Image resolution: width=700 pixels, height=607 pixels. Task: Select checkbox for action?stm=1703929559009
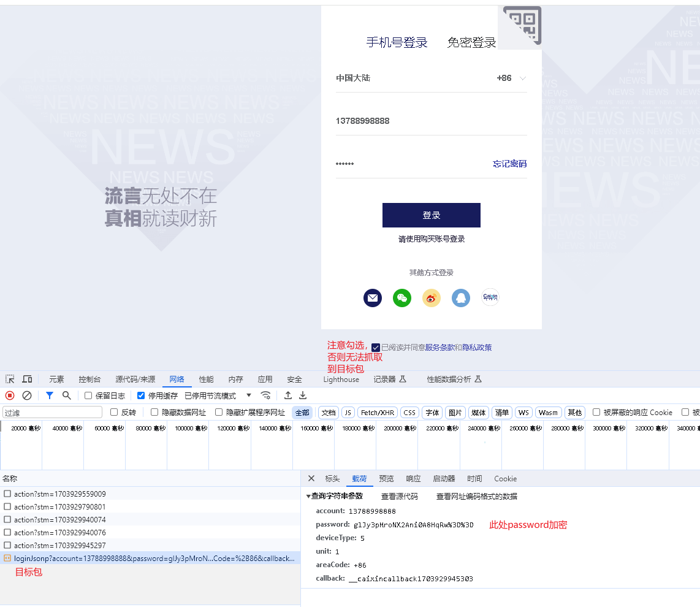[x=7, y=494]
